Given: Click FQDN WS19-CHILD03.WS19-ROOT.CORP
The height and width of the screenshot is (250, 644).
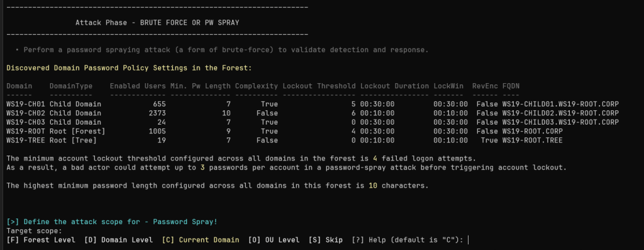Looking at the screenshot, I should coord(560,122).
